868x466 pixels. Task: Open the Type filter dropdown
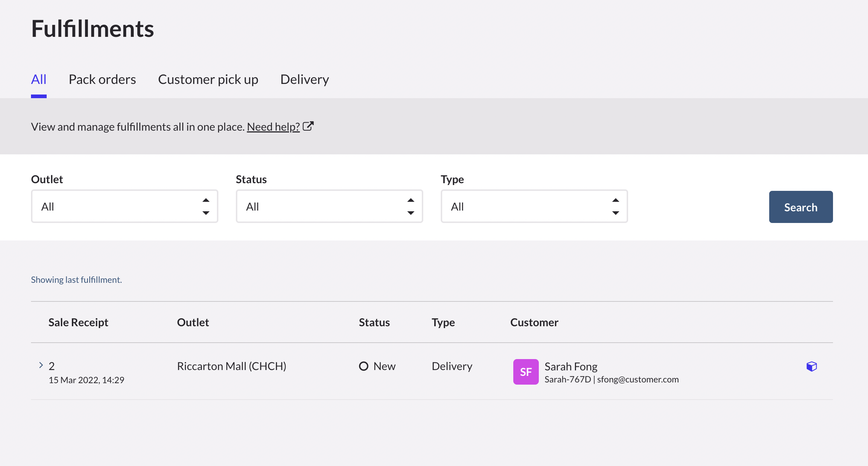pyautogui.click(x=534, y=207)
